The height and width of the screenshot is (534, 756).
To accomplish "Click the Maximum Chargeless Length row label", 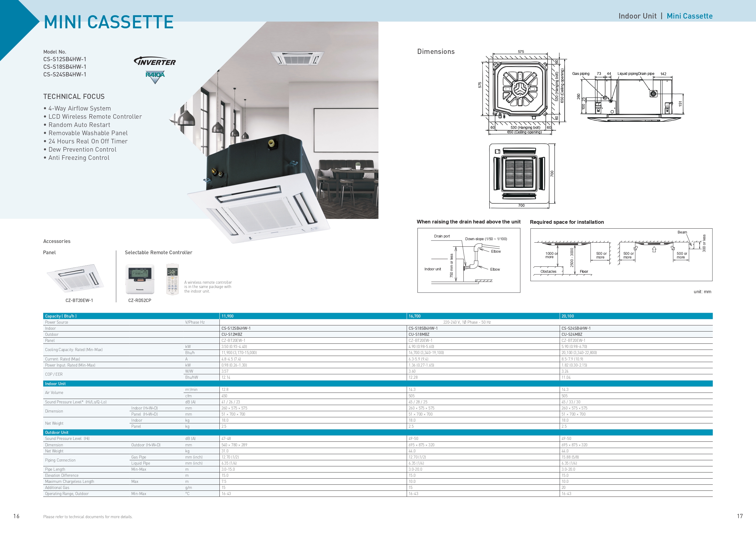I will [69, 481].
